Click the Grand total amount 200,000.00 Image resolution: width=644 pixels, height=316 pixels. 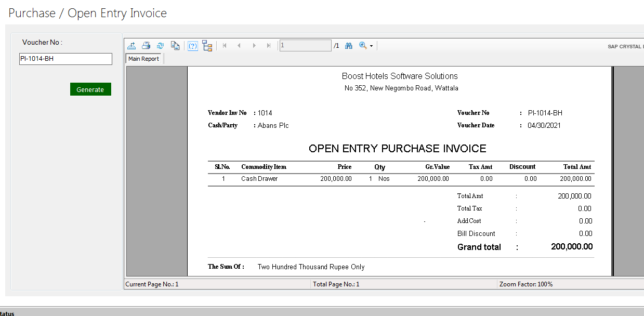click(x=571, y=247)
